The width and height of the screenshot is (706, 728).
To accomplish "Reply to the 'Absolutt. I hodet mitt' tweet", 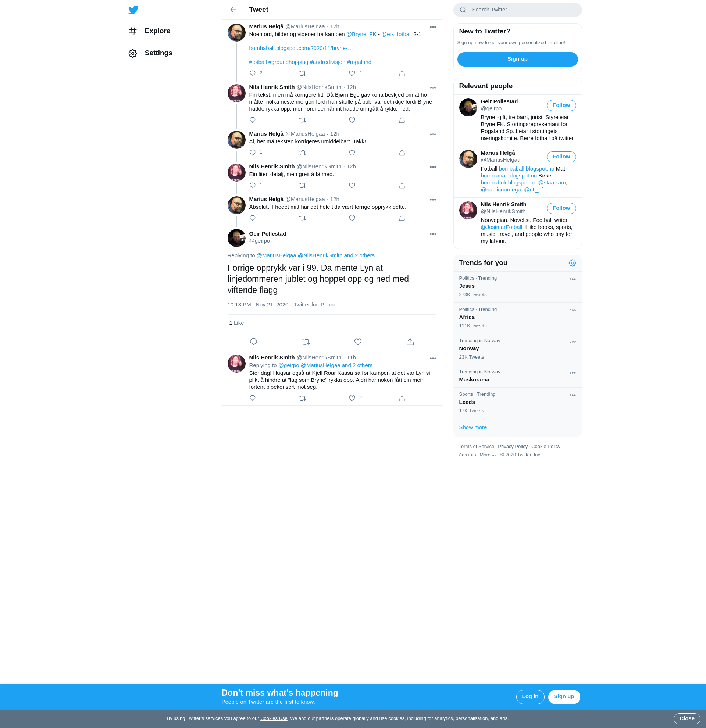I will (x=253, y=218).
